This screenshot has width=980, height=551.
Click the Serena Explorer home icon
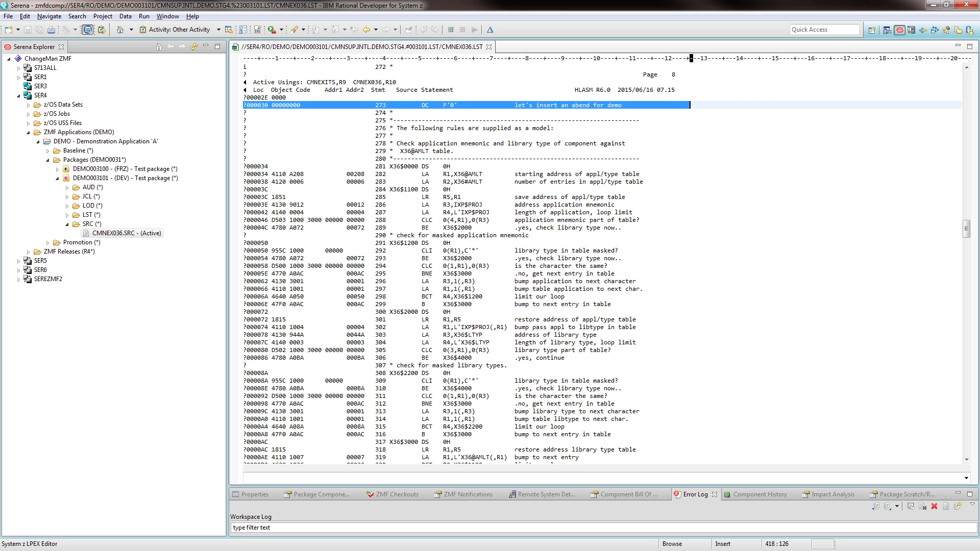[x=159, y=47]
